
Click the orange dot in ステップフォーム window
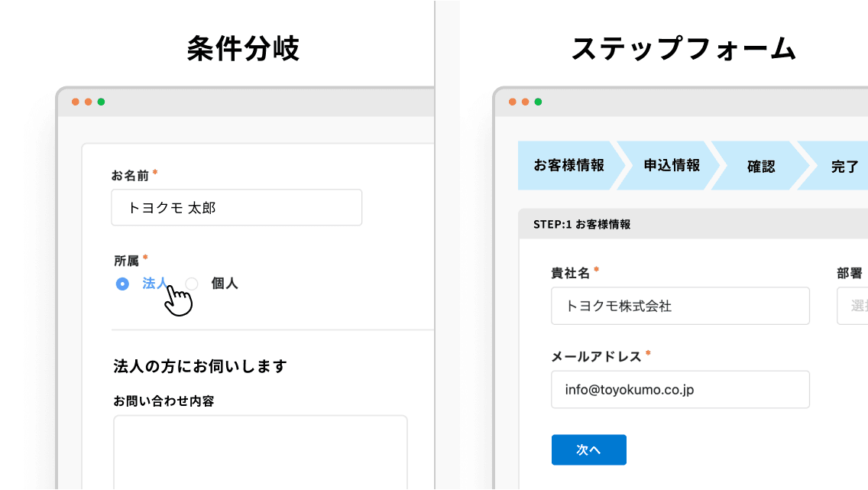point(525,102)
